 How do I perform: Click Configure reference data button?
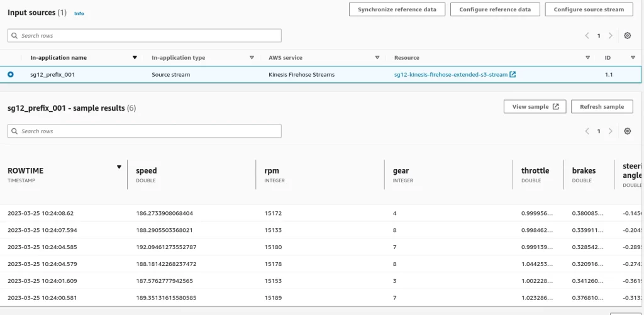pos(495,9)
